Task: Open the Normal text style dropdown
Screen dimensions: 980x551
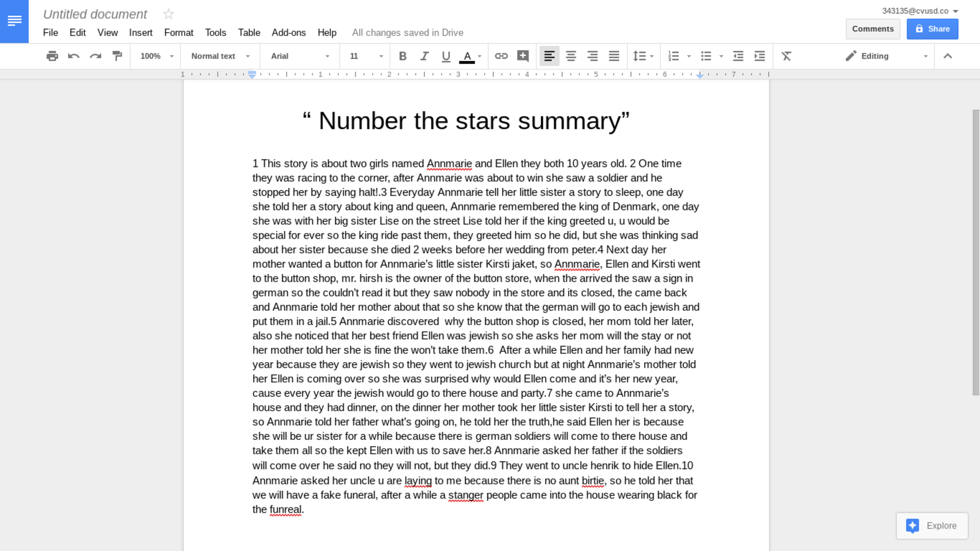Action: coord(220,56)
